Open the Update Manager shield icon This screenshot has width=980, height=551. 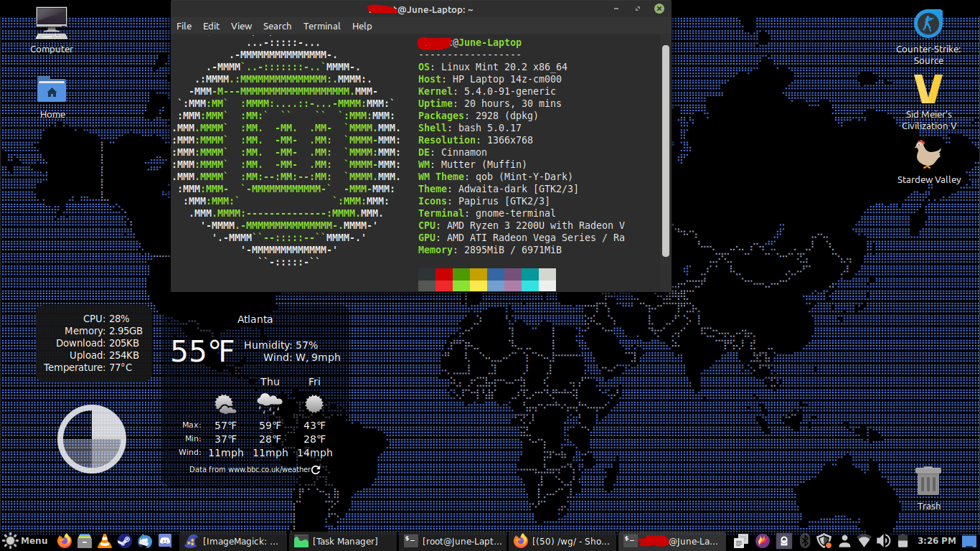click(824, 541)
